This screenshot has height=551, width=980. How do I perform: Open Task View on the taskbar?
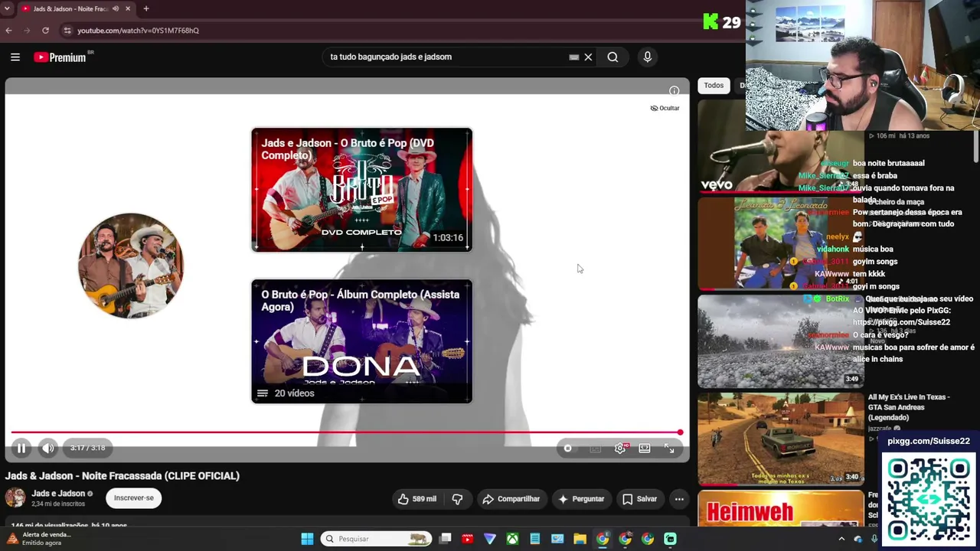pos(446,539)
